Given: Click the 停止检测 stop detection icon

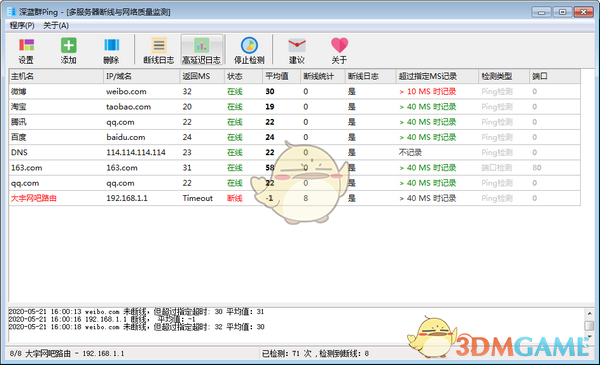Looking at the screenshot, I should tap(249, 45).
